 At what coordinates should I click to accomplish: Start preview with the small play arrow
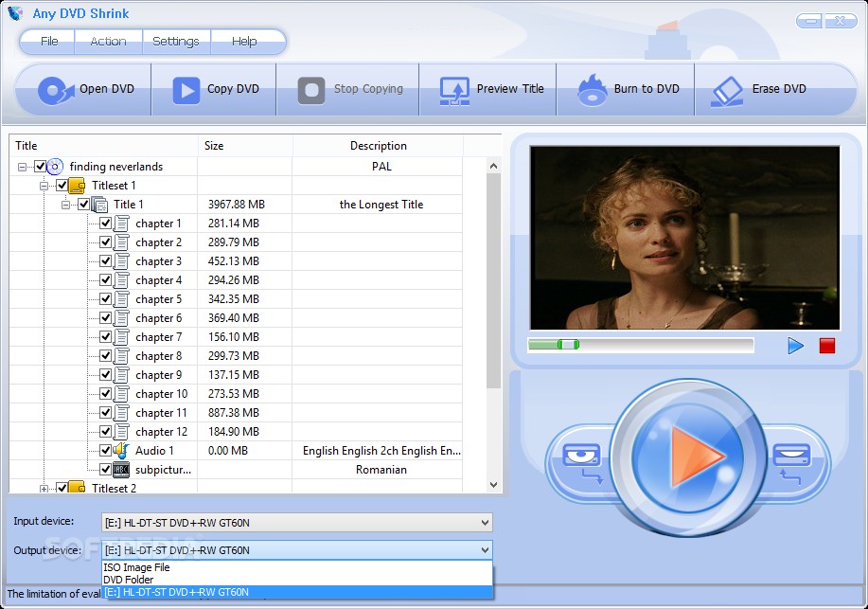pyautogui.click(x=794, y=345)
